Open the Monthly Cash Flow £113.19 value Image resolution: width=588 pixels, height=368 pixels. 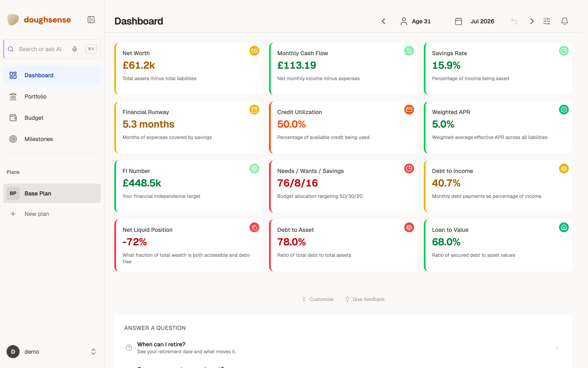pyautogui.click(x=297, y=65)
